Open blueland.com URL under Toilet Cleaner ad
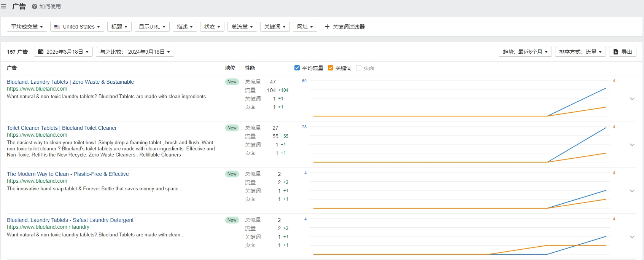 click(x=37, y=135)
